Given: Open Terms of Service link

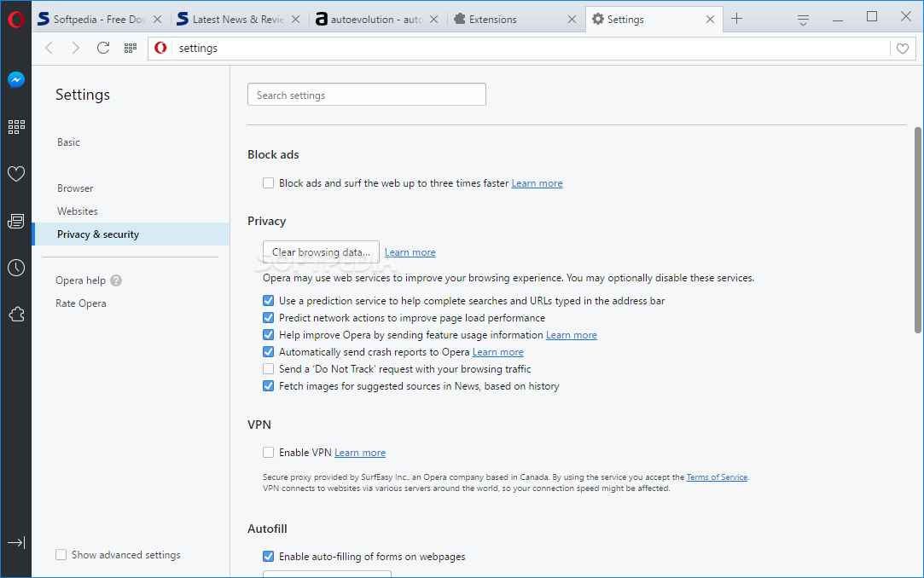Looking at the screenshot, I should coord(718,477).
